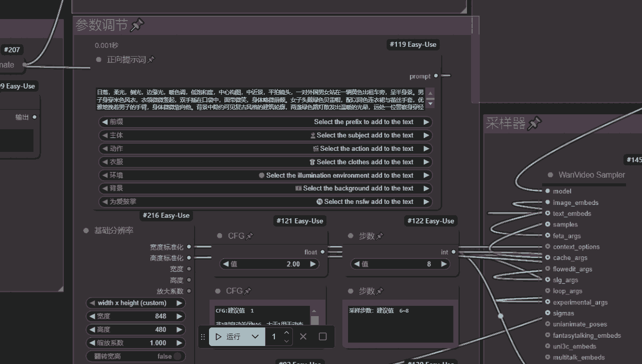Click the X cancel icon in the run toolbar

(303, 336)
